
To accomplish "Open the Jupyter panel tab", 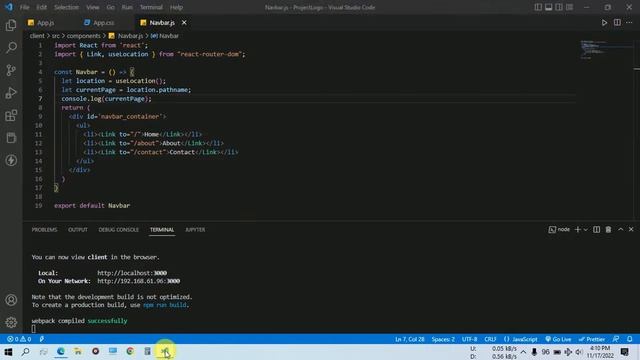I will 195,230.
